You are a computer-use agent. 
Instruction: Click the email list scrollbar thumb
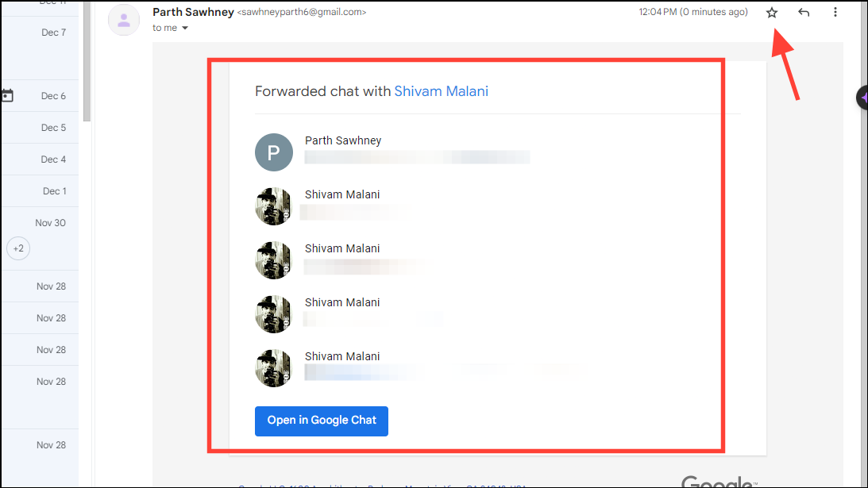tap(87, 61)
